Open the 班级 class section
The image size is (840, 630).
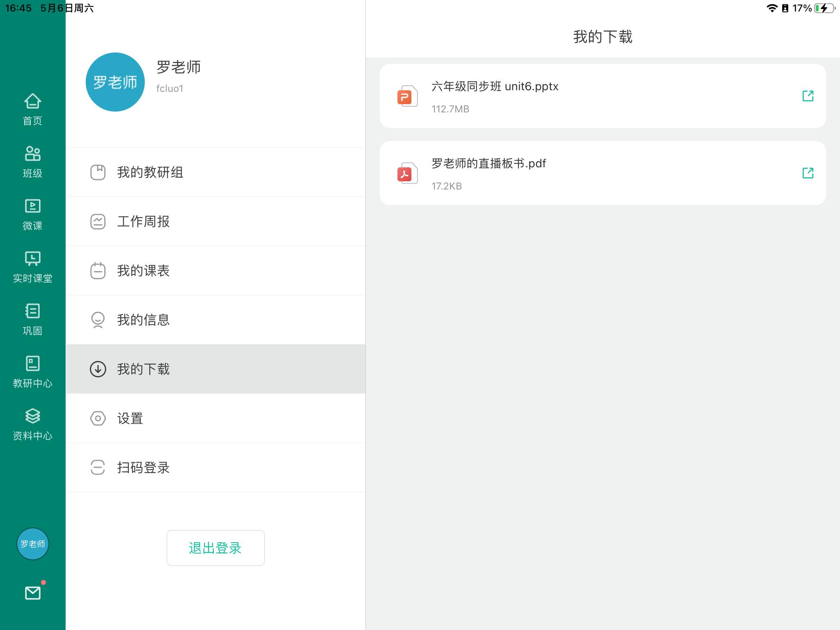tap(32, 162)
